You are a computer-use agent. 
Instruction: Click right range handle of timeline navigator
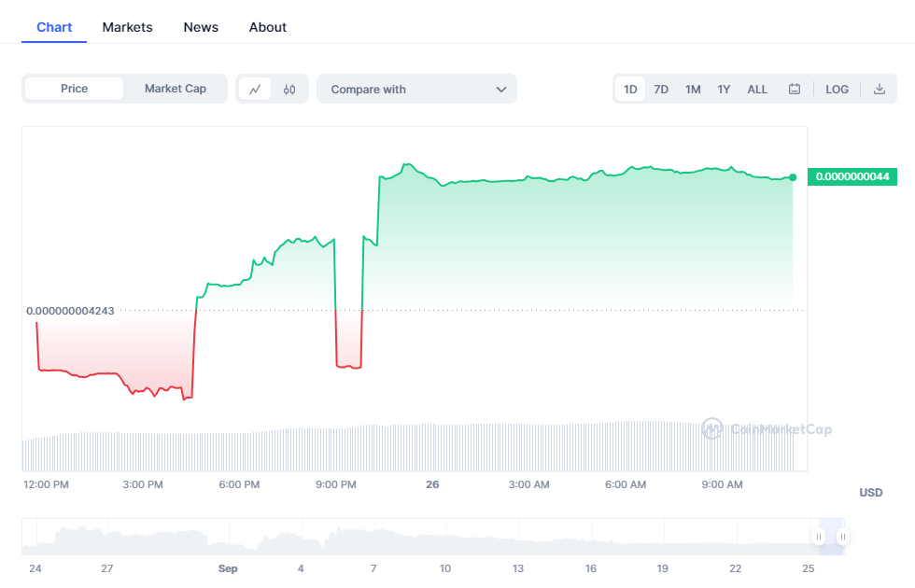point(842,537)
